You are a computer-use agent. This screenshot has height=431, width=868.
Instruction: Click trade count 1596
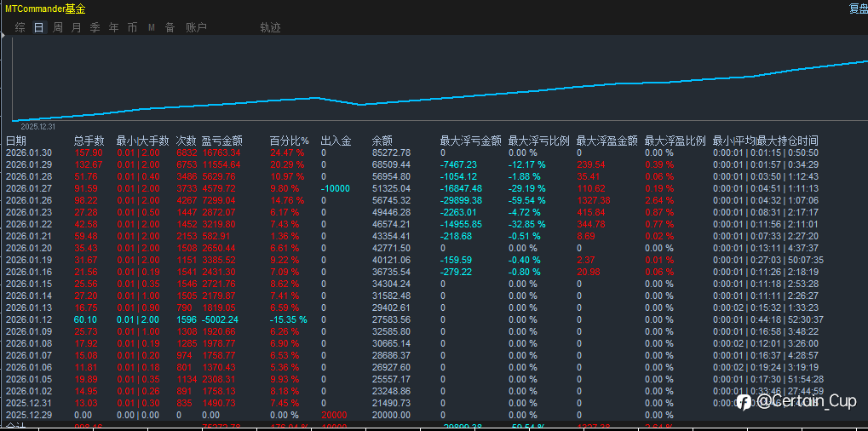pyautogui.click(x=187, y=319)
